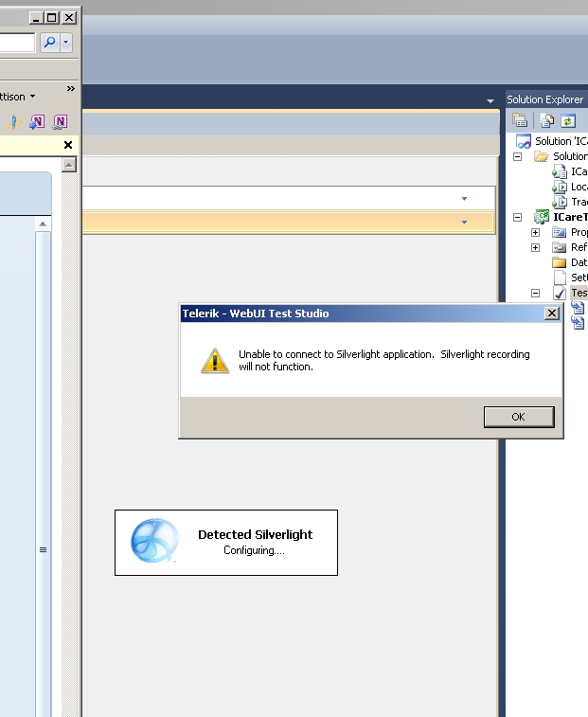This screenshot has height=717, width=588.
Task: Expand the highlighted orange row dropdown arrow
Action: [464, 223]
